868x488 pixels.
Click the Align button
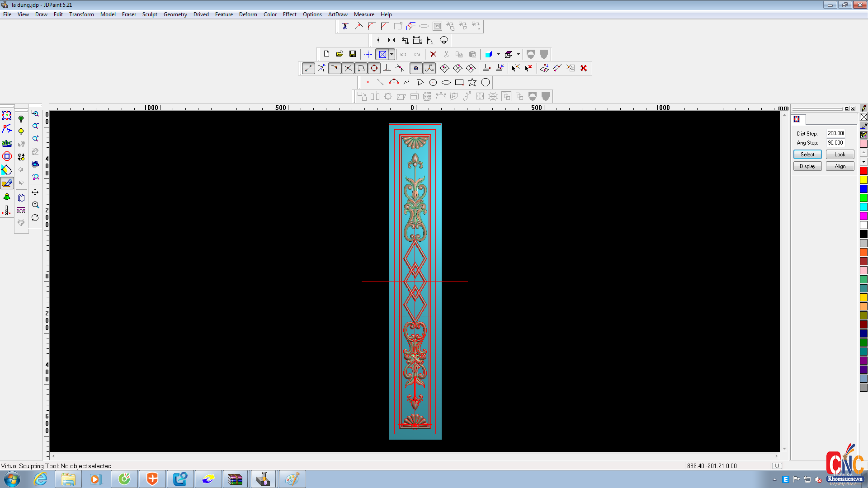tap(840, 166)
